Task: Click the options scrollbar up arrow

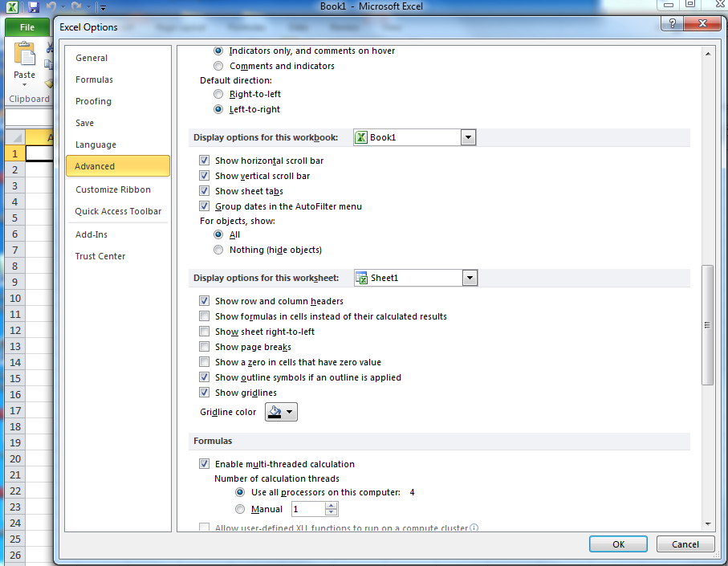Action: 708,54
